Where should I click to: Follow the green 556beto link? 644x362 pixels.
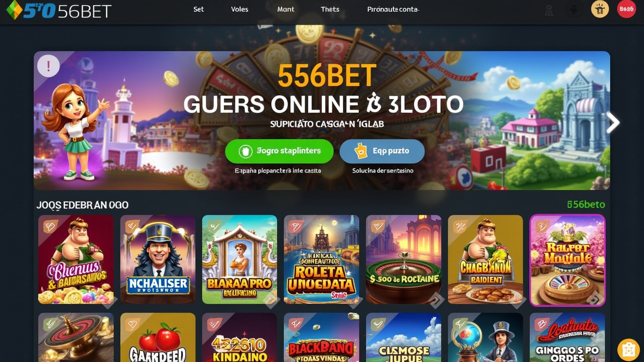pyautogui.click(x=586, y=205)
